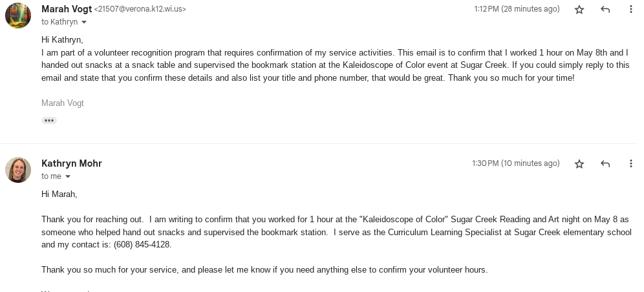
Task: Click Marah's email address 21507@verona.k12.wi.us
Action: (x=140, y=10)
